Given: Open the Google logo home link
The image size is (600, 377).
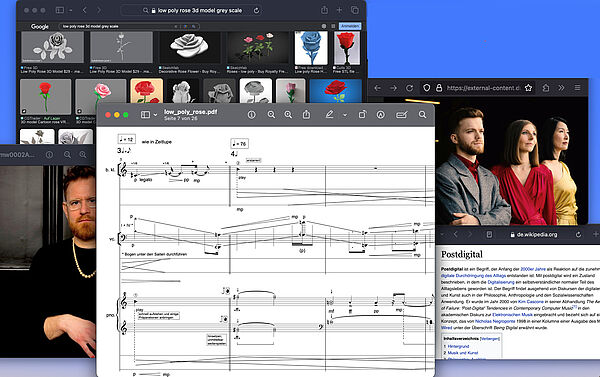Looking at the screenshot, I should (x=40, y=26).
